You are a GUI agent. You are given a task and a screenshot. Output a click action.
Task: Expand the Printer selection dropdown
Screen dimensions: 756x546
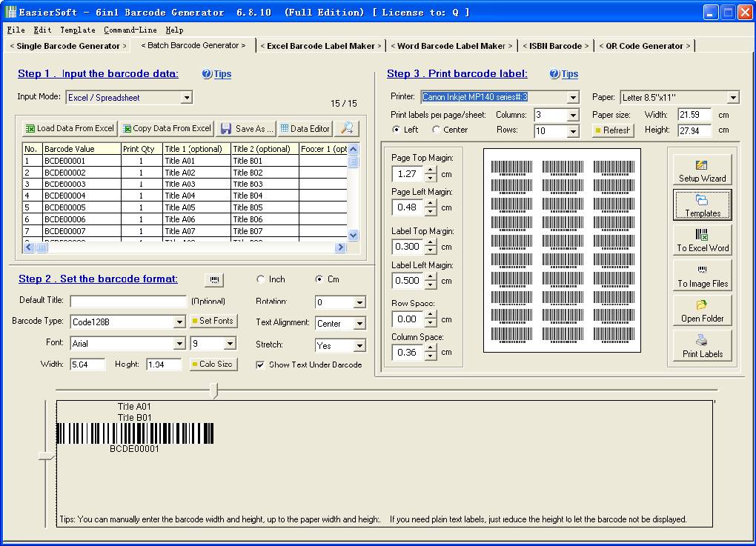point(572,97)
